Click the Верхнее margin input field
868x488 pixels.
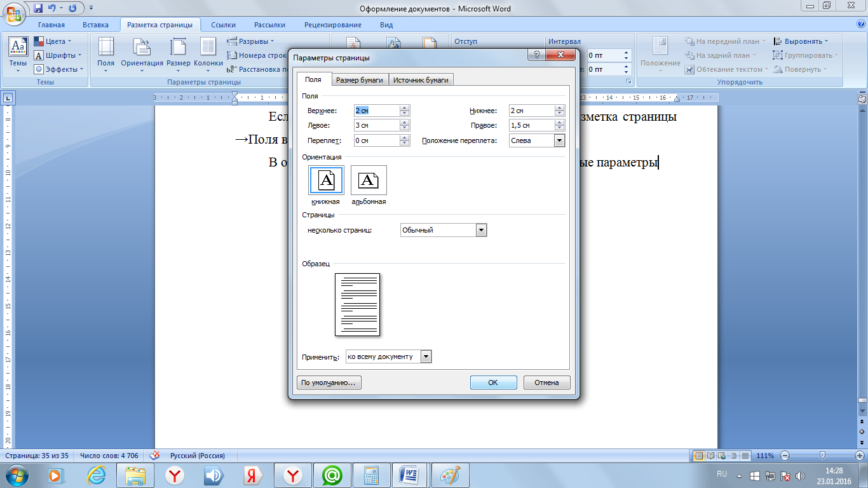(x=377, y=111)
